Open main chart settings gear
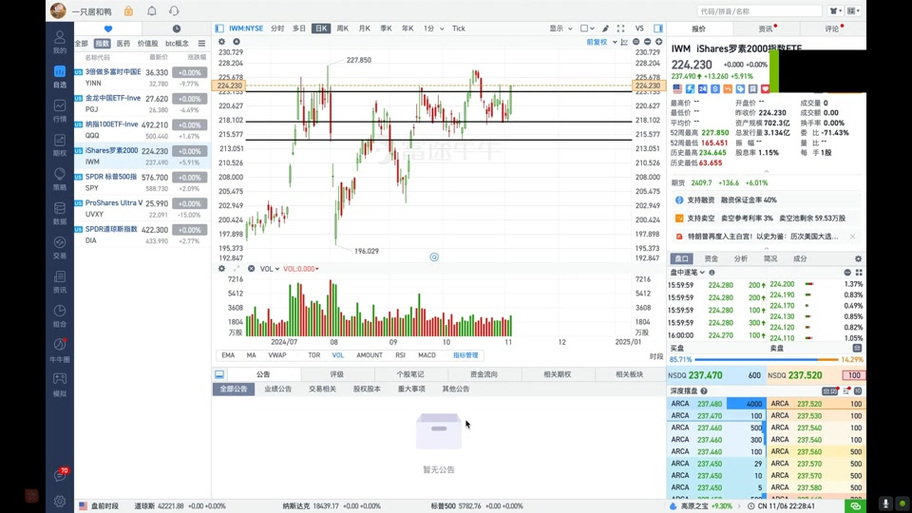 [222, 42]
